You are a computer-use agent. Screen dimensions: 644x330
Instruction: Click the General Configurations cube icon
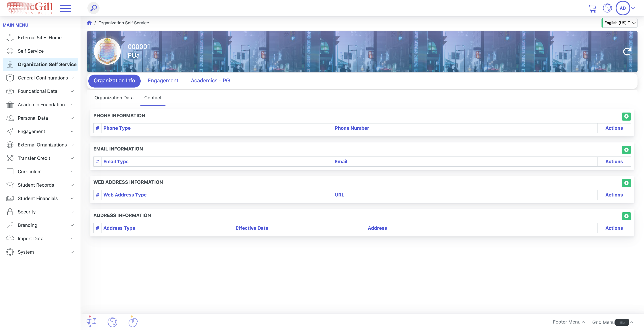[x=10, y=78]
